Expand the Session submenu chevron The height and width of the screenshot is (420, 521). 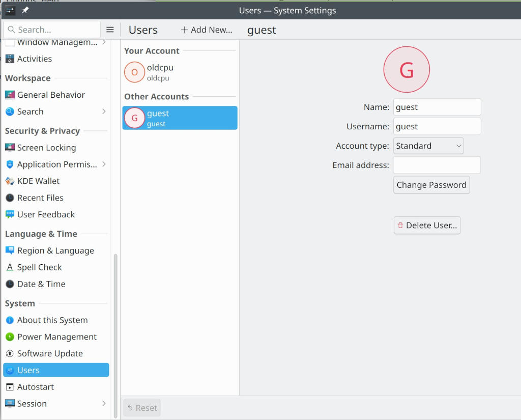104,403
